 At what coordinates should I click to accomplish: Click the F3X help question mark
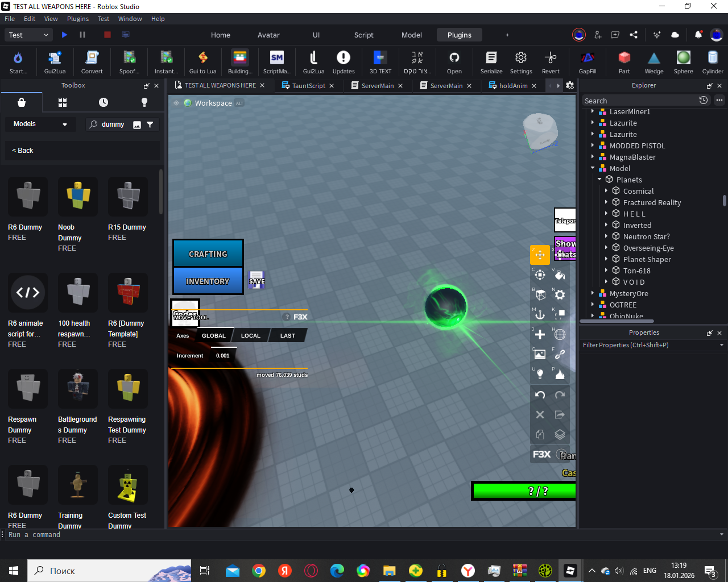[287, 317]
